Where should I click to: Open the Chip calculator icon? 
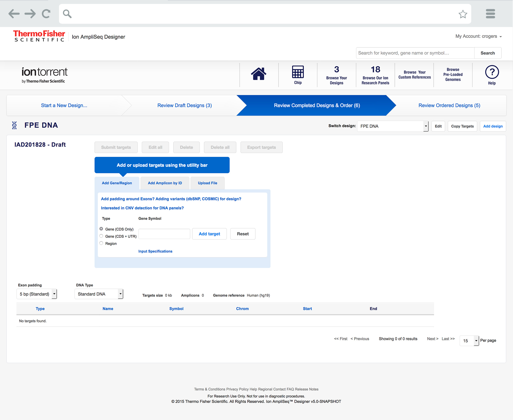pos(298,75)
